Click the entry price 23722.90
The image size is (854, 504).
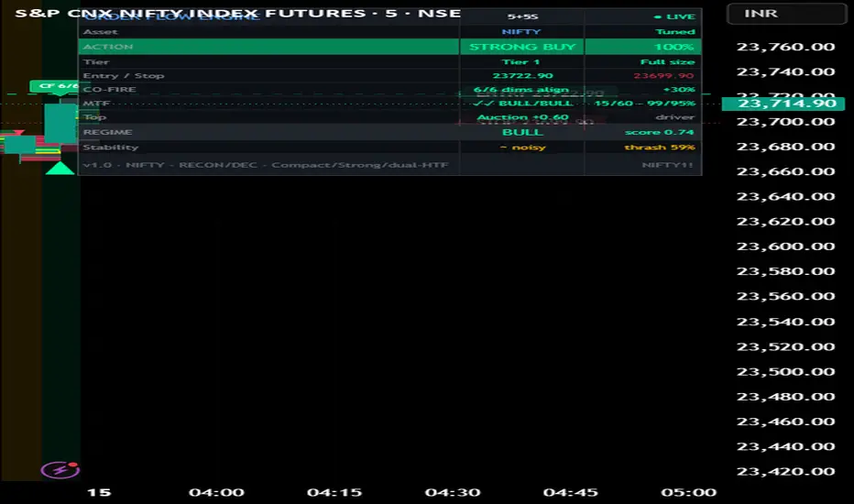(523, 76)
